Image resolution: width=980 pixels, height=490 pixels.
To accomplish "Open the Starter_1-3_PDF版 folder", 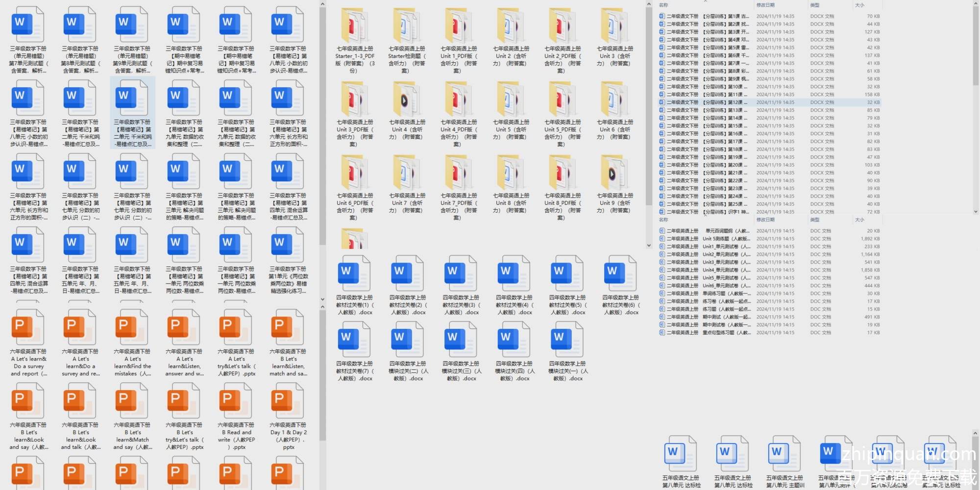I will coord(355,26).
